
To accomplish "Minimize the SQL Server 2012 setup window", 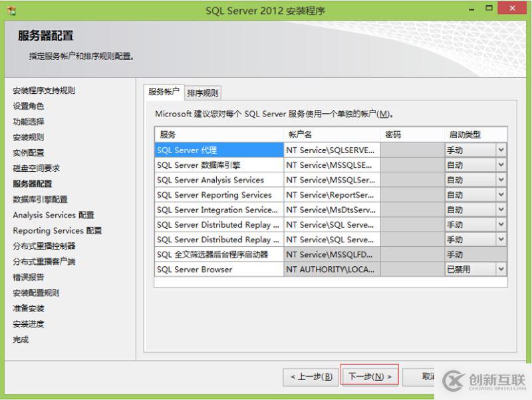I will (x=471, y=9).
